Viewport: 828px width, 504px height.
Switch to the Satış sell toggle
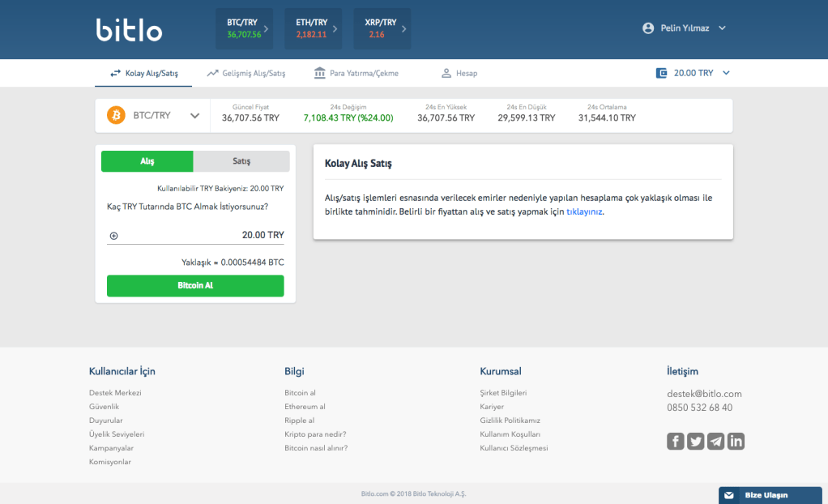click(241, 161)
